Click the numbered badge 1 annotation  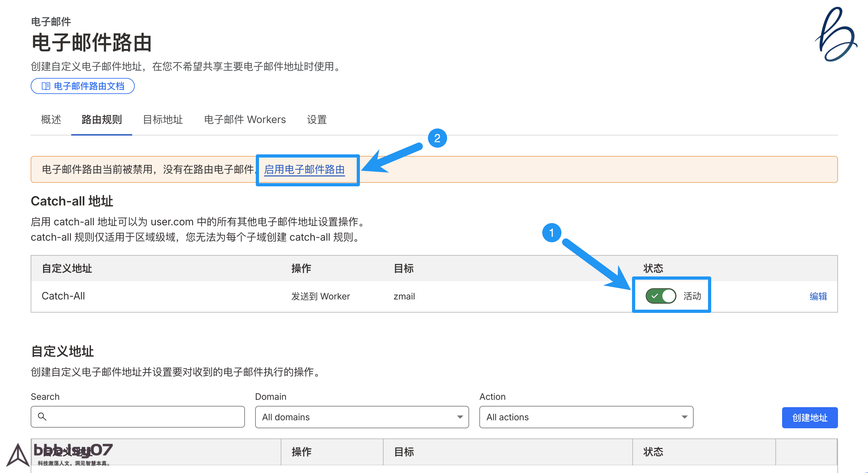tap(551, 233)
